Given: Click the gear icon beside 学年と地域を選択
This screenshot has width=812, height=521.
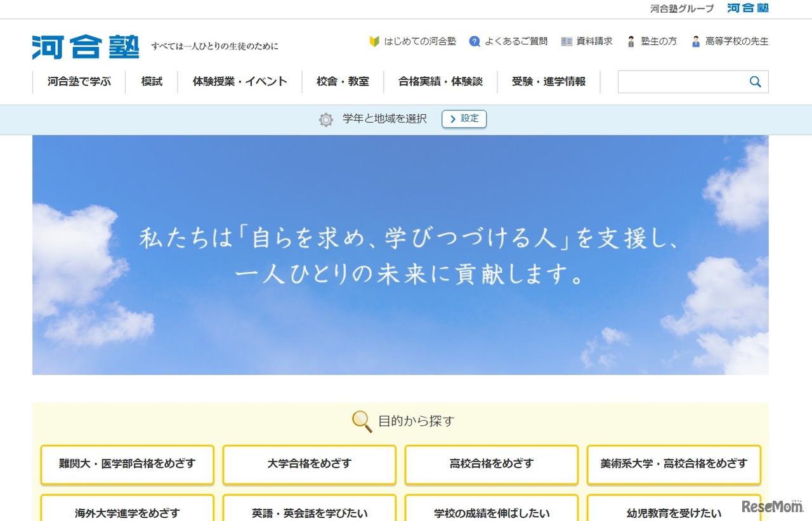Looking at the screenshot, I should (325, 119).
